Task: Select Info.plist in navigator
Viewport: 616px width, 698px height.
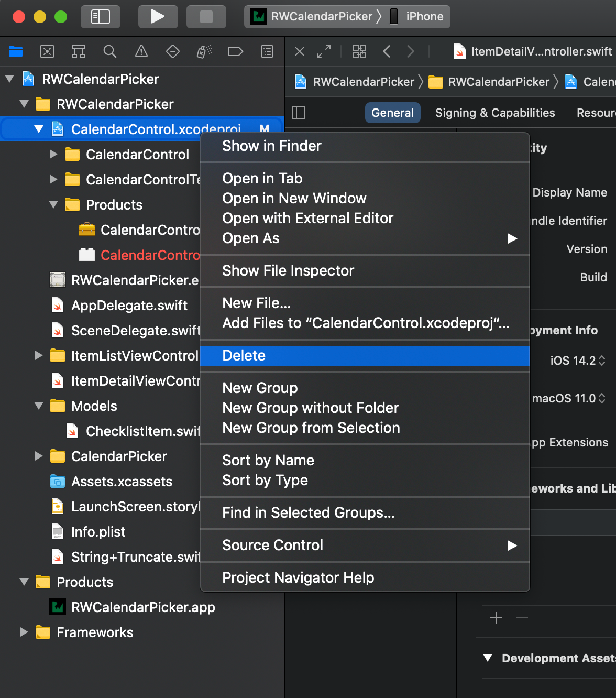Action: [98, 532]
